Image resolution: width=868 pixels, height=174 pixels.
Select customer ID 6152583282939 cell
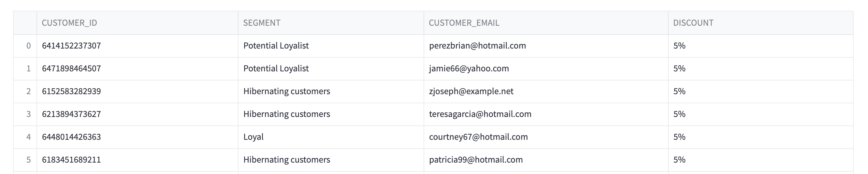click(x=137, y=91)
